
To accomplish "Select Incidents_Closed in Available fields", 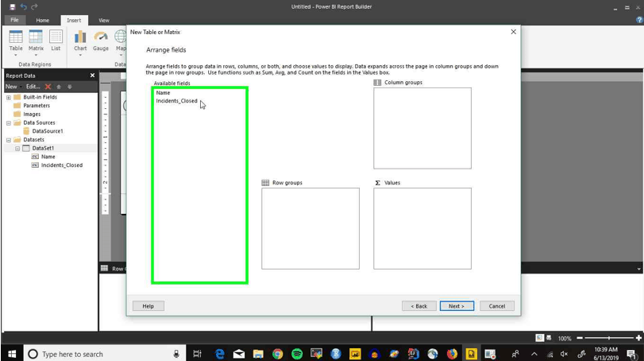I will 176,101.
